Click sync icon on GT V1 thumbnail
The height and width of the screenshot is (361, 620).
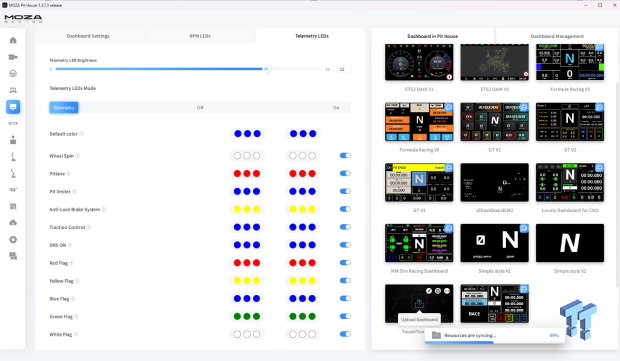[x=524, y=107]
